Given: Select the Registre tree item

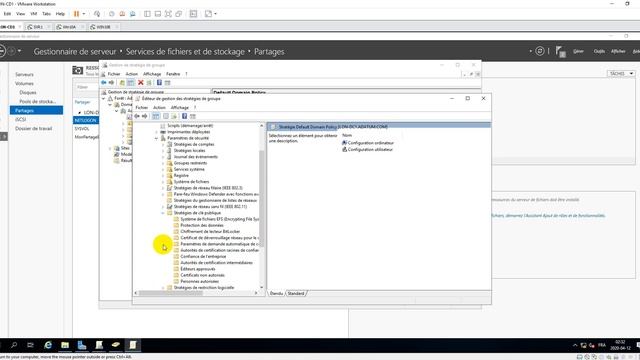Looking at the screenshot, I should click(x=181, y=176).
